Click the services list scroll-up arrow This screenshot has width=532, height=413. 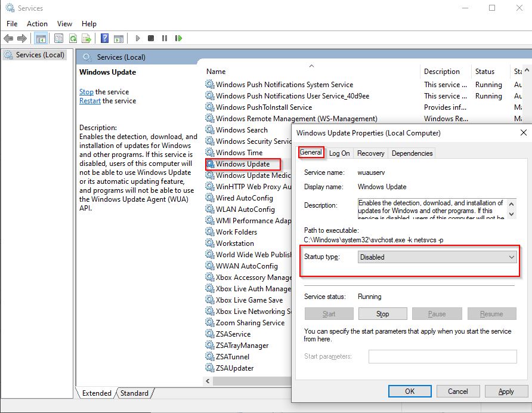[x=527, y=70]
